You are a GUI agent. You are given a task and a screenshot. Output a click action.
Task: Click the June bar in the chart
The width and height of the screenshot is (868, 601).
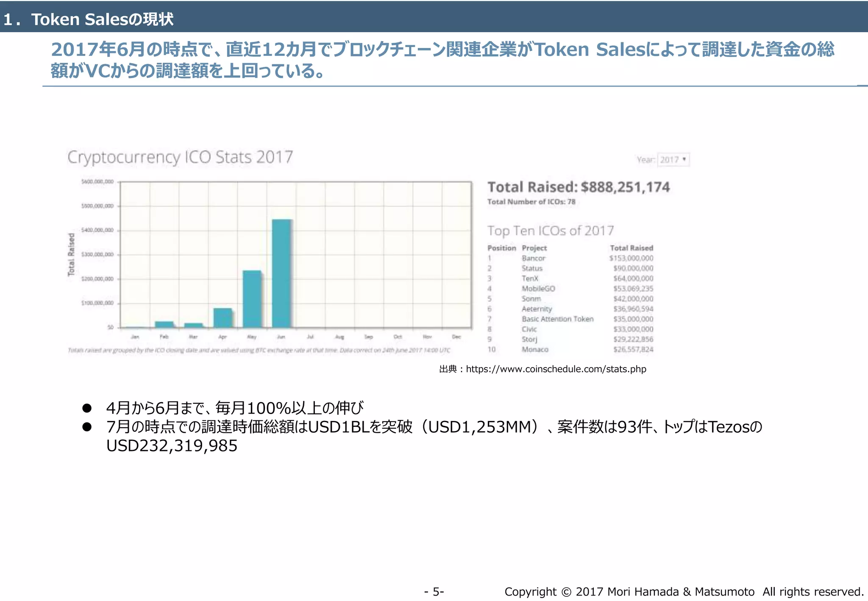[281, 273]
